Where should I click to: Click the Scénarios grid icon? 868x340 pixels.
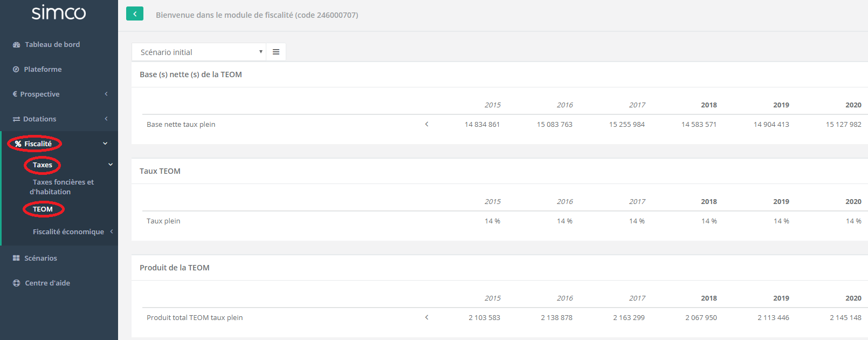[x=16, y=259]
